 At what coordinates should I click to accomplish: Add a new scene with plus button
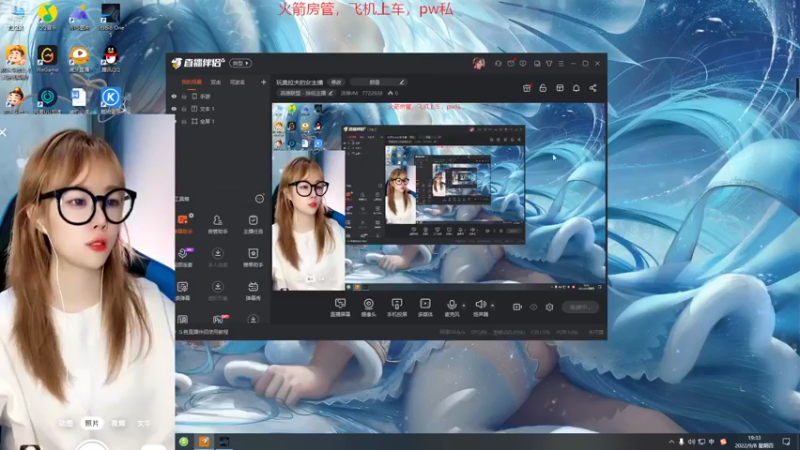click(264, 82)
